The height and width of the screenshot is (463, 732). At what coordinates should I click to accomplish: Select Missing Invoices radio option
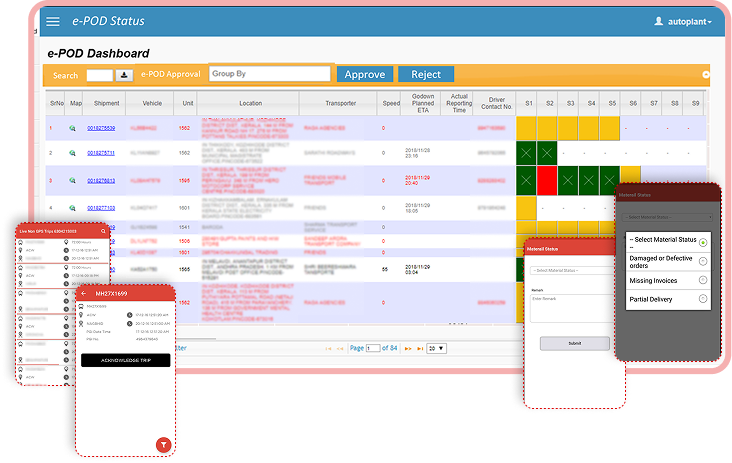[703, 281]
